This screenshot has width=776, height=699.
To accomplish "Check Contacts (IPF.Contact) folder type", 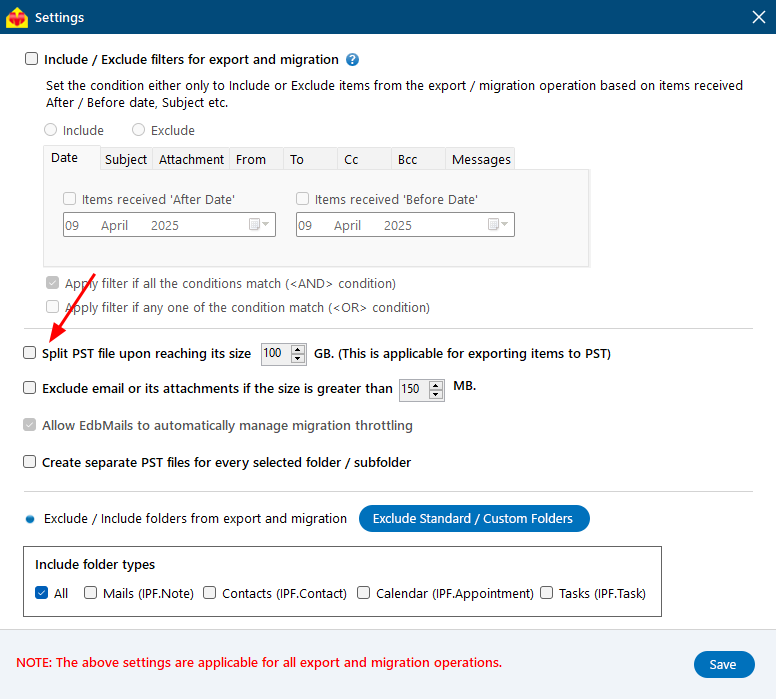I will click(x=210, y=593).
